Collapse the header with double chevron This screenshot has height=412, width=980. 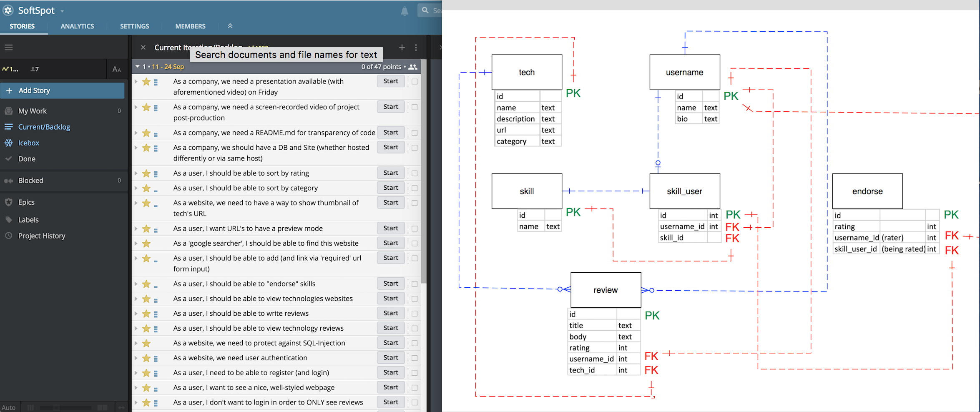point(230,26)
